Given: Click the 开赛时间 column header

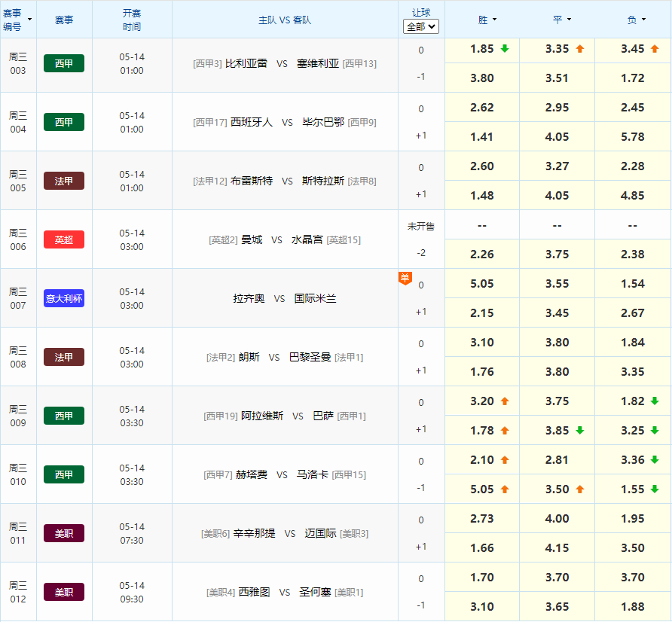Looking at the screenshot, I should point(132,20).
